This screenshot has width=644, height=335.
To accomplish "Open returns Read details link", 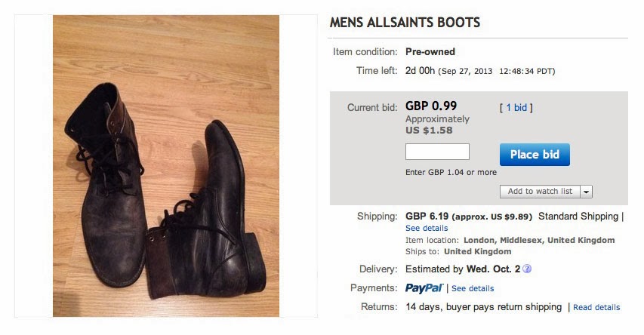I will pos(596,307).
